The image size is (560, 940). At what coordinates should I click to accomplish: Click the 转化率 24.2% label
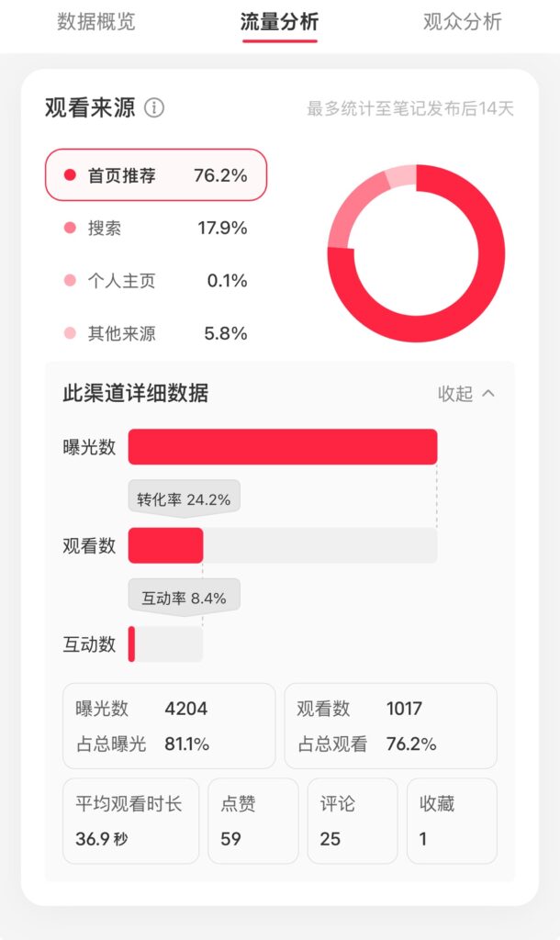pyautogui.click(x=184, y=499)
